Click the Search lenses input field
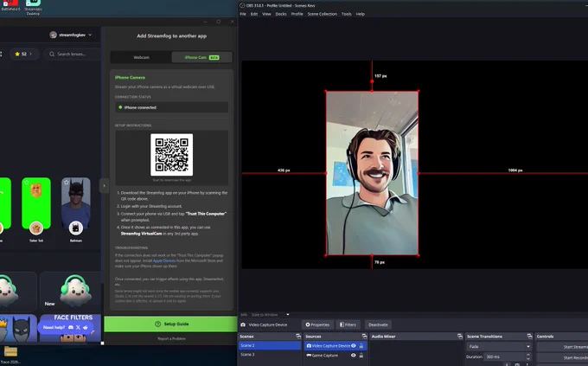 click(x=73, y=54)
